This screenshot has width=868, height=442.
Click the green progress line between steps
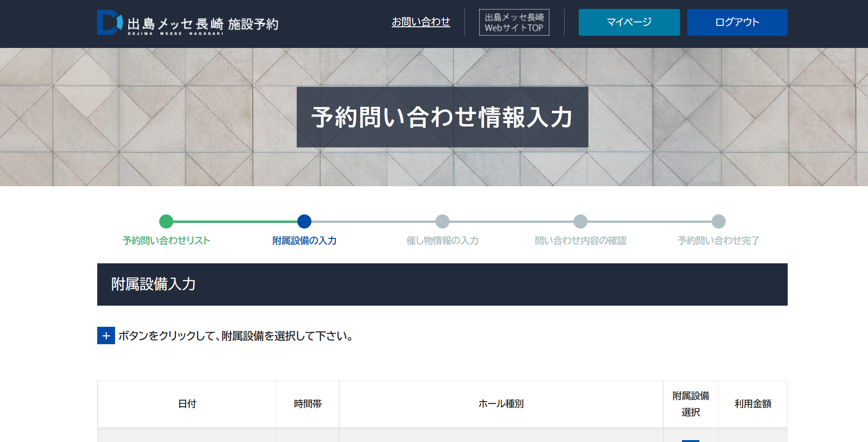tap(235, 221)
